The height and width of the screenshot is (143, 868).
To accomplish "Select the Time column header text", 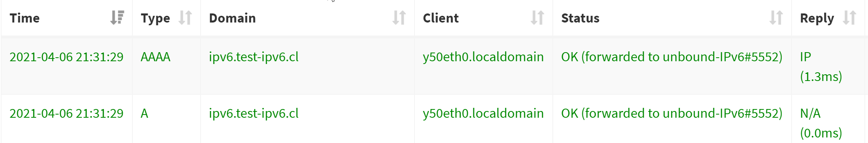I will [x=24, y=18].
